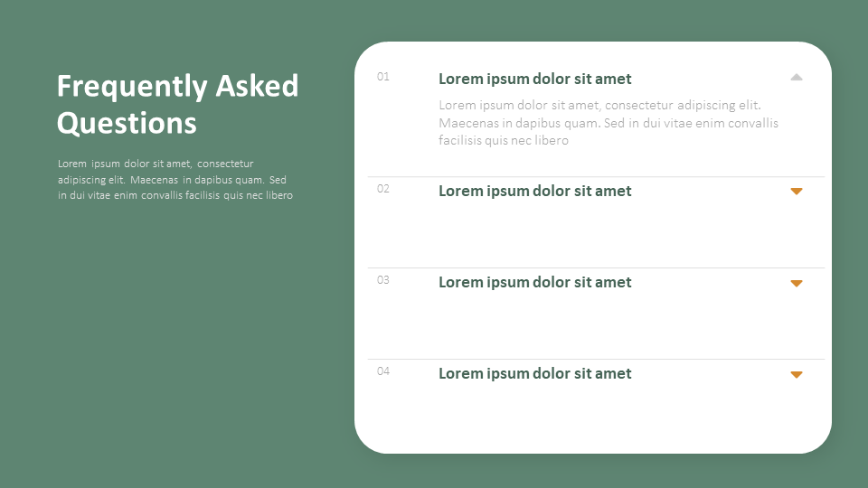Image resolution: width=868 pixels, height=488 pixels.
Task: Select the gray answer text under question 01
Action: (608, 123)
